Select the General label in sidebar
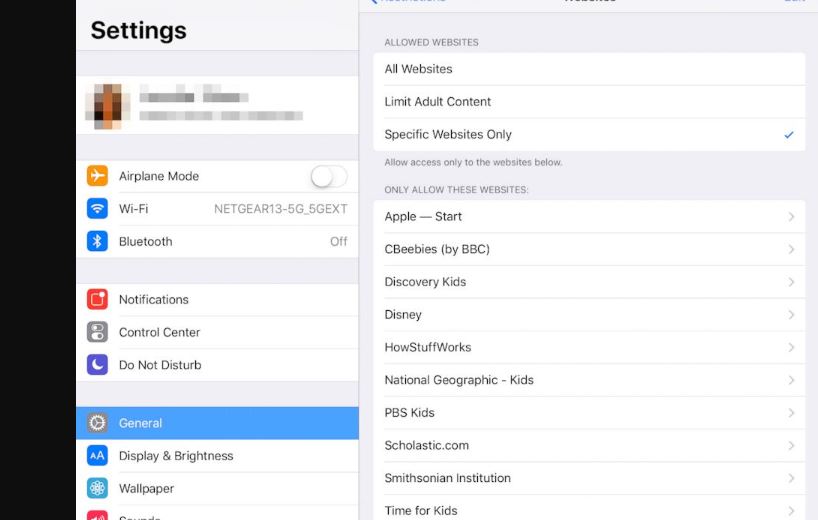The height and width of the screenshot is (520, 818). click(140, 423)
